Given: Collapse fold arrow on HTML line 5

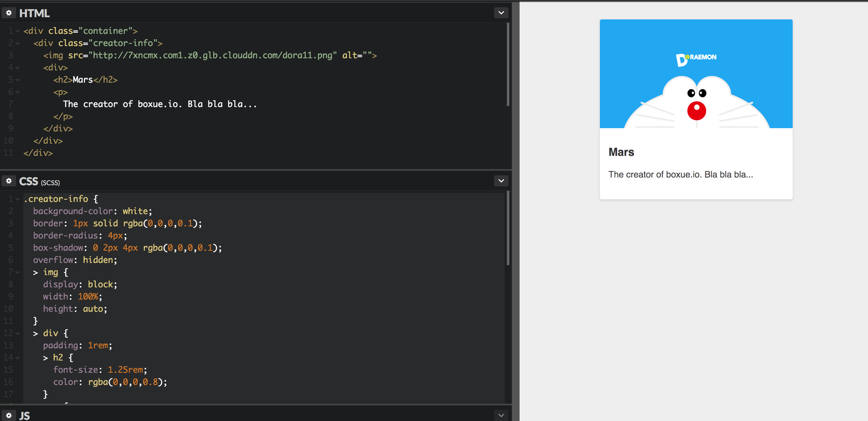Looking at the screenshot, I should tap(18, 80).
